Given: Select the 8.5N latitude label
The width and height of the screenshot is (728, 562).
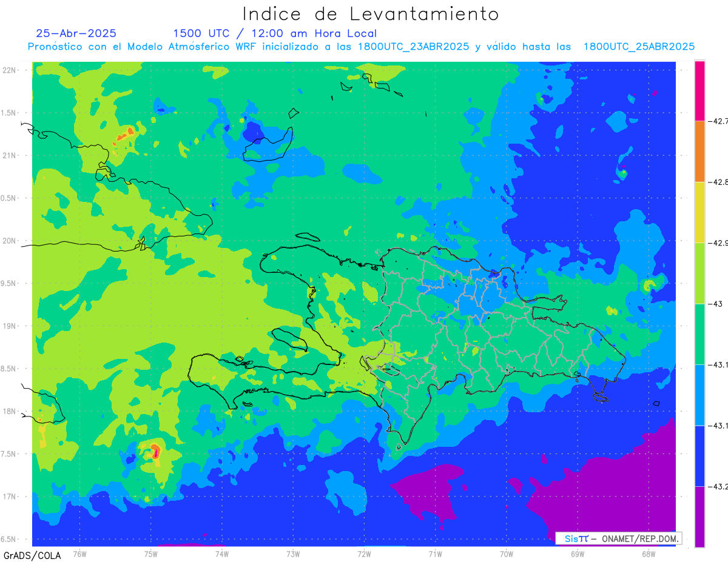Looking at the screenshot, I should (9, 369).
